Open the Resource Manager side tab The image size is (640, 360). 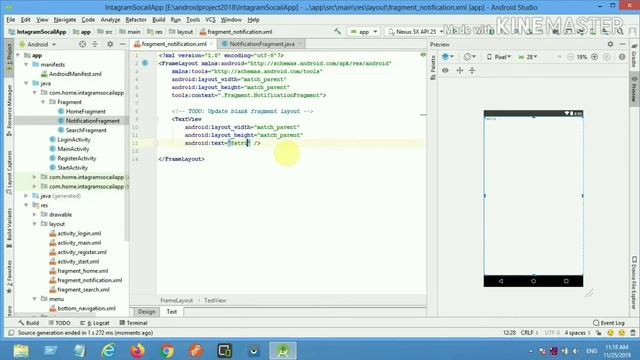pyautogui.click(x=9, y=110)
